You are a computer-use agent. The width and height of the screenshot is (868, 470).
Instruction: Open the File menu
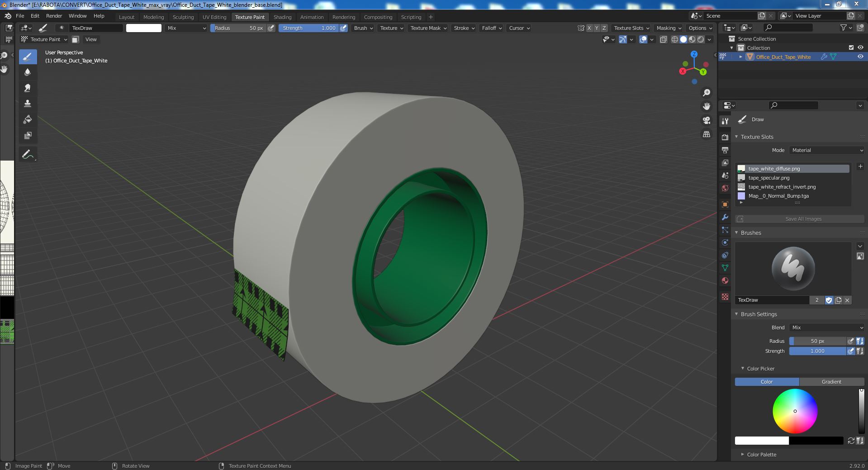click(x=20, y=16)
